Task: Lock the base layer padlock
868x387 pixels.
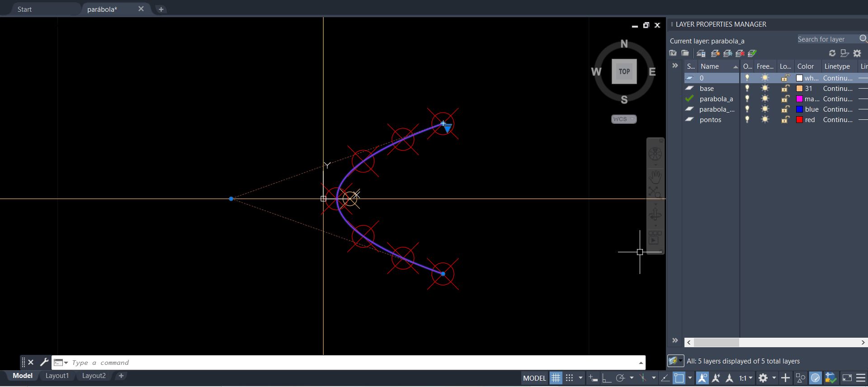Action: click(x=786, y=88)
